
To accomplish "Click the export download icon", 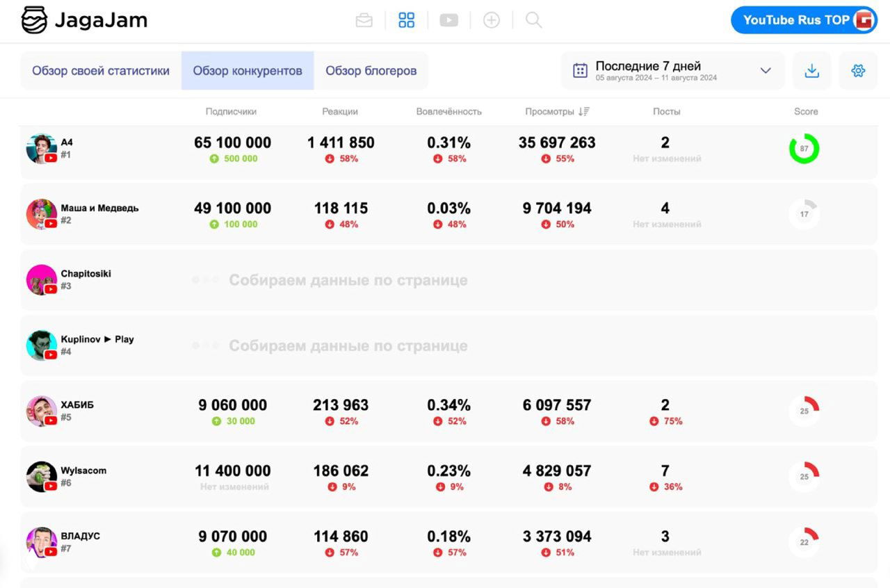I will [811, 70].
